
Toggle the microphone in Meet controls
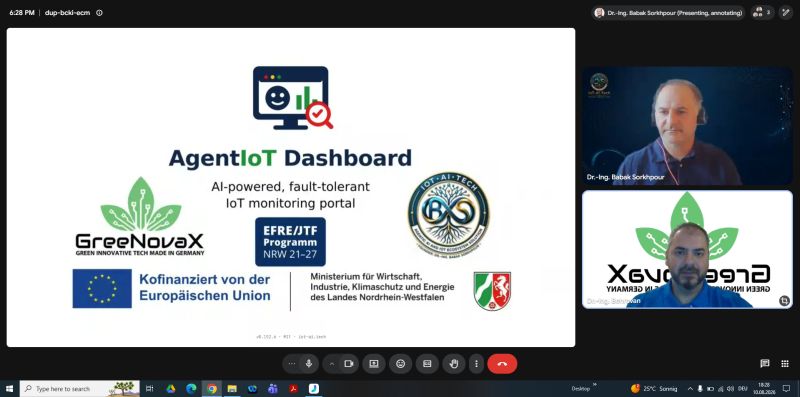point(309,364)
